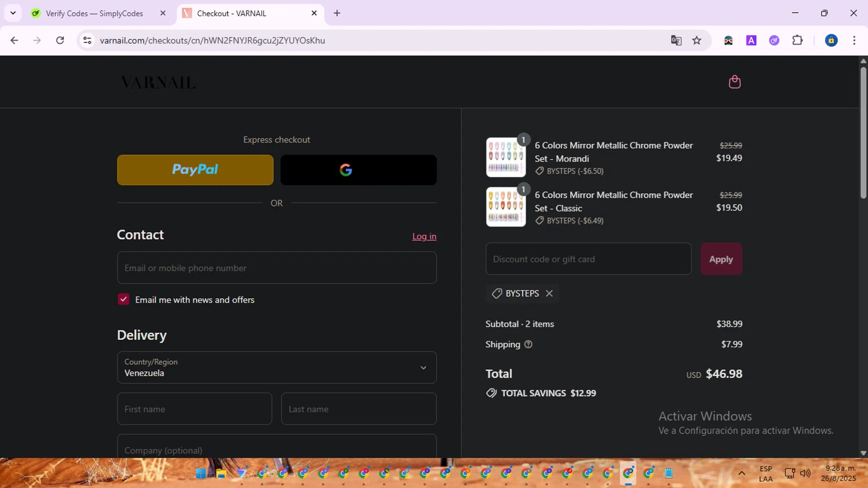Close the Checkout - VARNAIL tab
The image size is (868, 488).
point(314,13)
